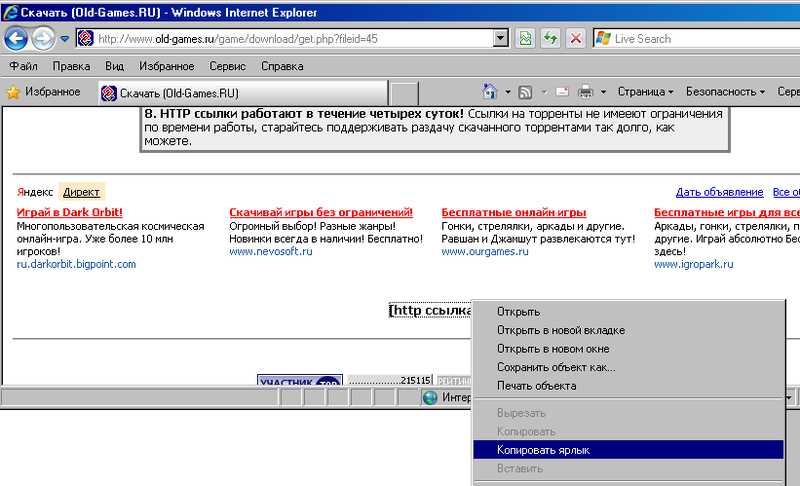Screen dimensions: 800x486
Task: Choose Сохранить объект как...
Action: click(628, 367)
